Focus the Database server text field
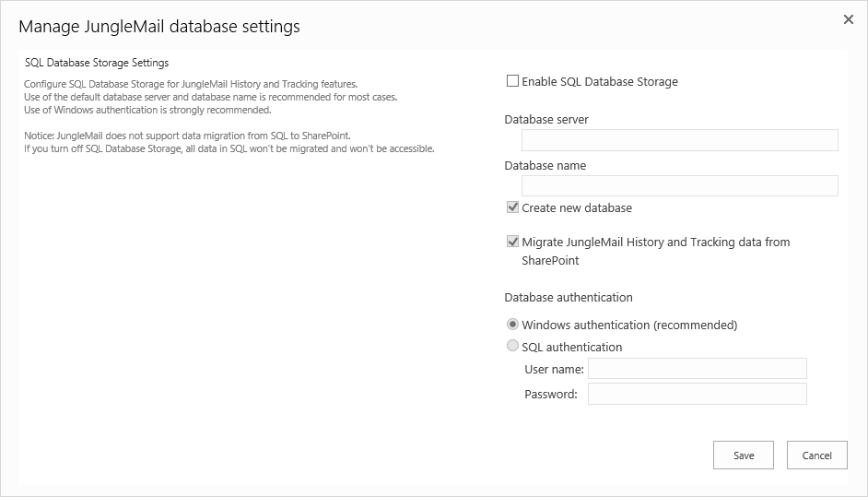This screenshot has width=868, height=497. pos(679,140)
